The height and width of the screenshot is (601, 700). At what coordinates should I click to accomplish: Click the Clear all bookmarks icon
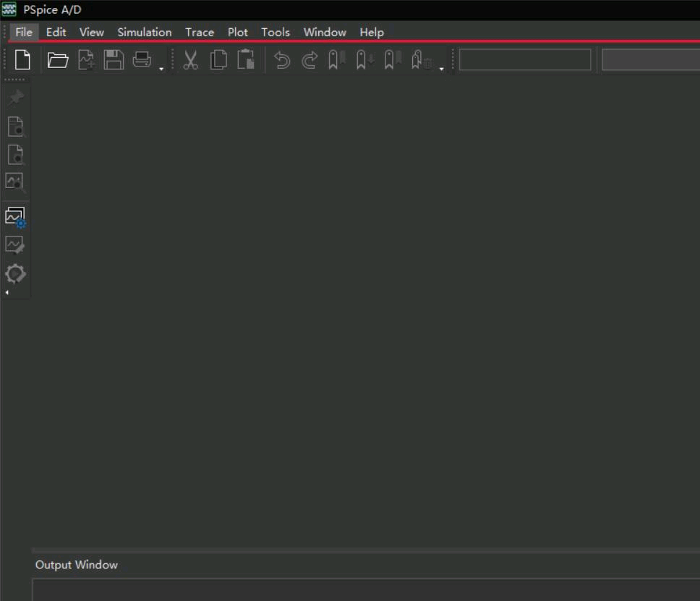421,60
